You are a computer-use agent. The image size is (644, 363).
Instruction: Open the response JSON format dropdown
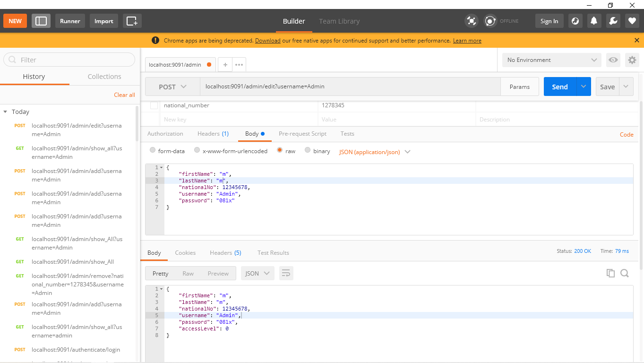[x=258, y=273]
